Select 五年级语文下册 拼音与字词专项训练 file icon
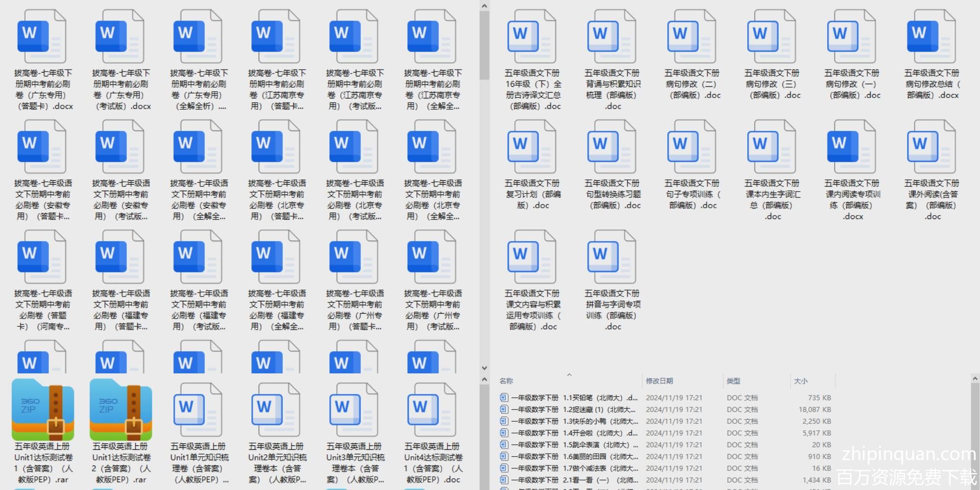This screenshot has width=980, height=490. [x=612, y=257]
